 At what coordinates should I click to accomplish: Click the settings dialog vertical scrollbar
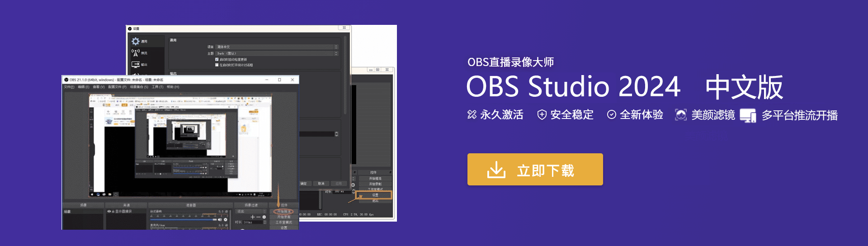(345, 75)
